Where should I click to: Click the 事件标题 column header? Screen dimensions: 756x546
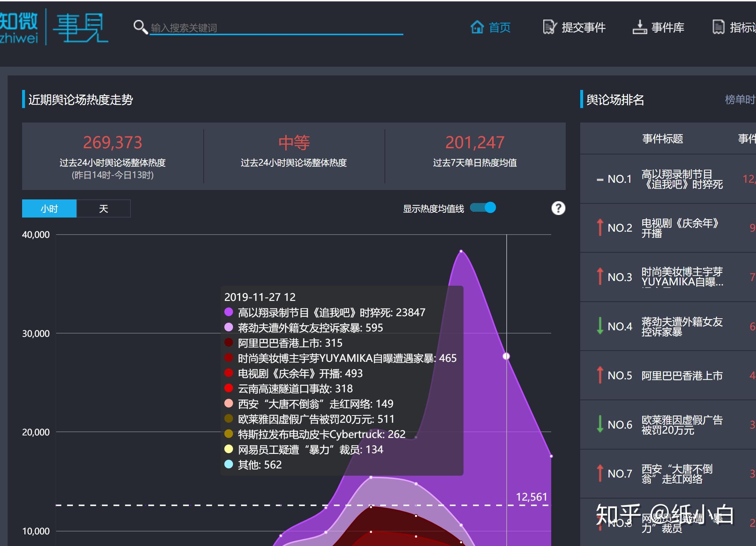(662, 138)
